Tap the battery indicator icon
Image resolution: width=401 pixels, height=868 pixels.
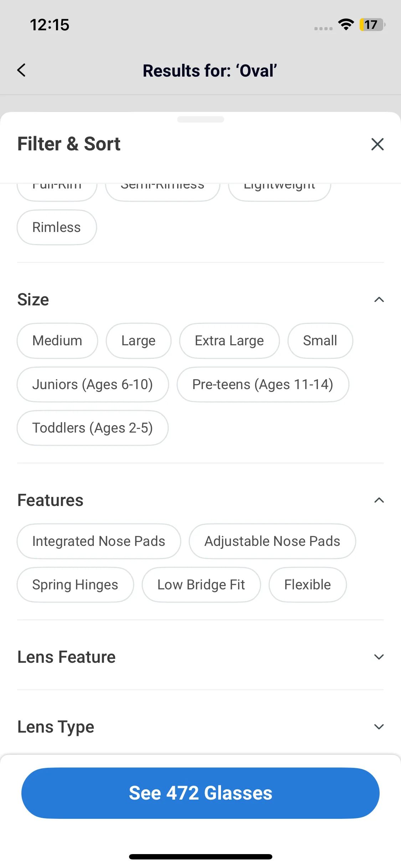click(372, 25)
